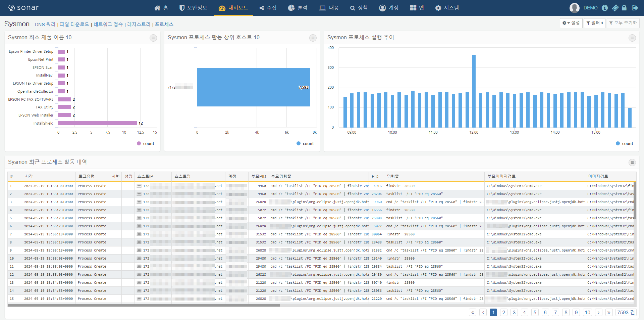
Task: Expand the 필터 filter panel
Action: pyautogui.click(x=594, y=23)
